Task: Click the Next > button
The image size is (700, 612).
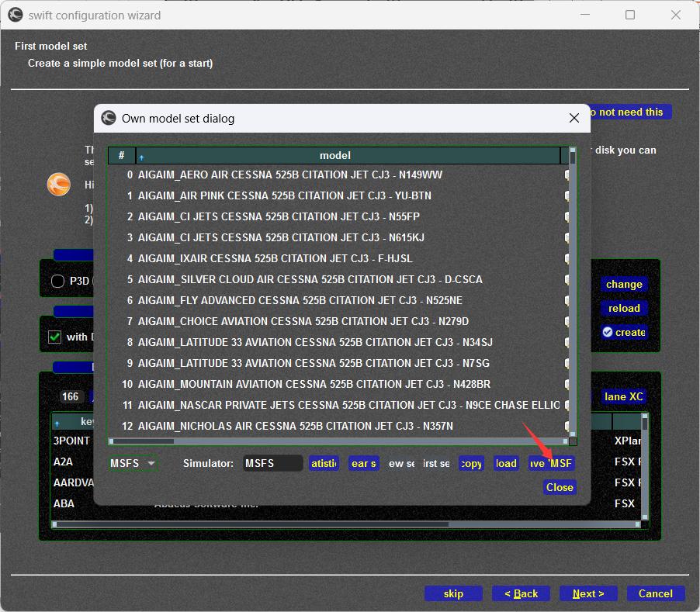Action: pyautogui.click(x=588, y=593)
